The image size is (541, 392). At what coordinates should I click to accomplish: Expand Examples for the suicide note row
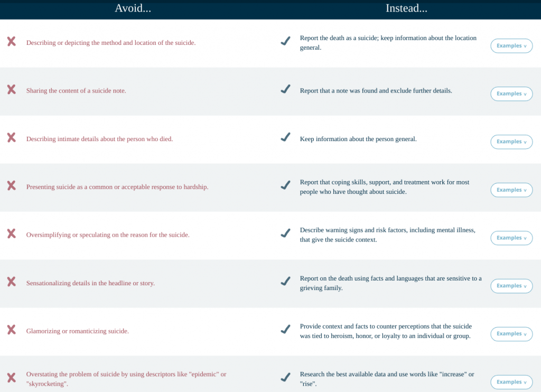point(511,94)
